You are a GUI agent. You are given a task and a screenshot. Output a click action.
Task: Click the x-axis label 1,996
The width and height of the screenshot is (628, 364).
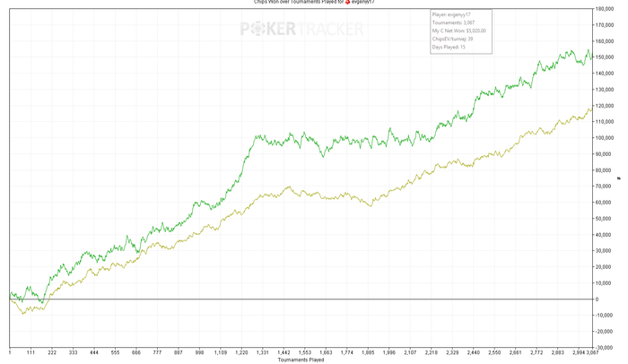pos(388,352)
